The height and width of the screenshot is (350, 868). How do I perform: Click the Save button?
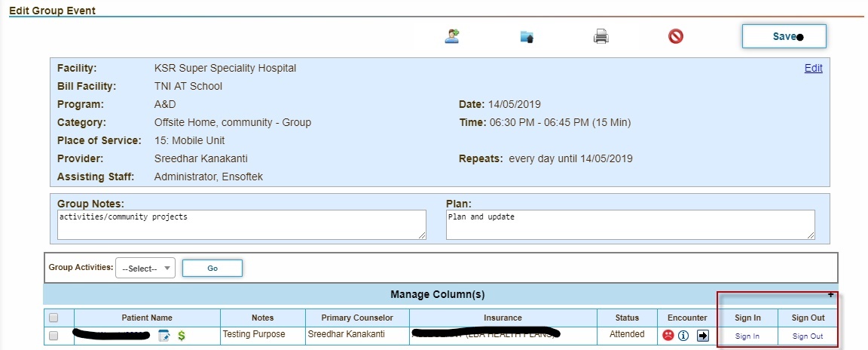tap(784, 36)
